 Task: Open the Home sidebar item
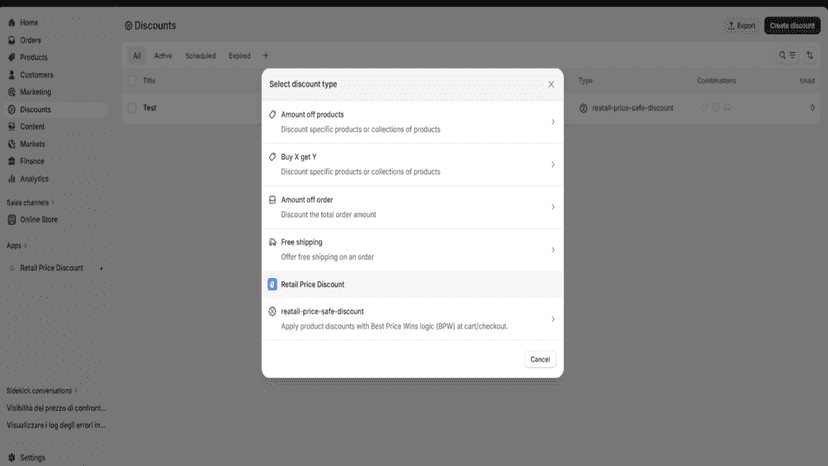pyautogui.click(x=55, y=23)
